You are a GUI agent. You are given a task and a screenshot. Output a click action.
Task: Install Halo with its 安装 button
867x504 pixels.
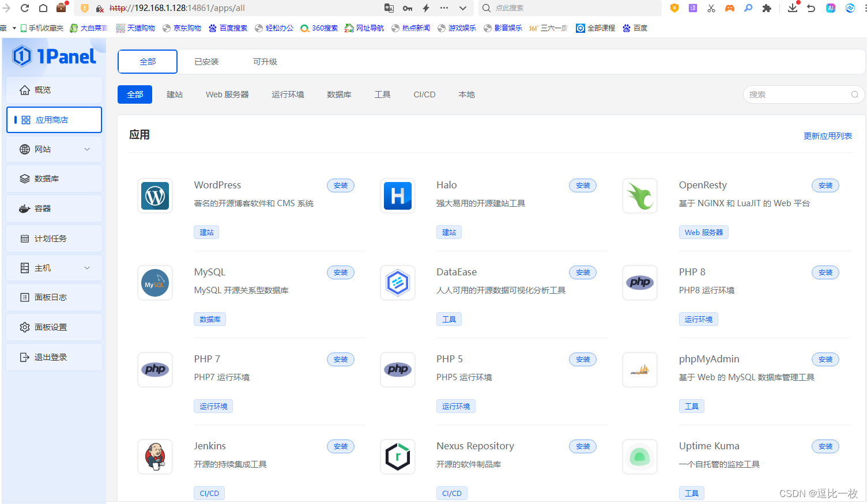click(x=583, y=185)
